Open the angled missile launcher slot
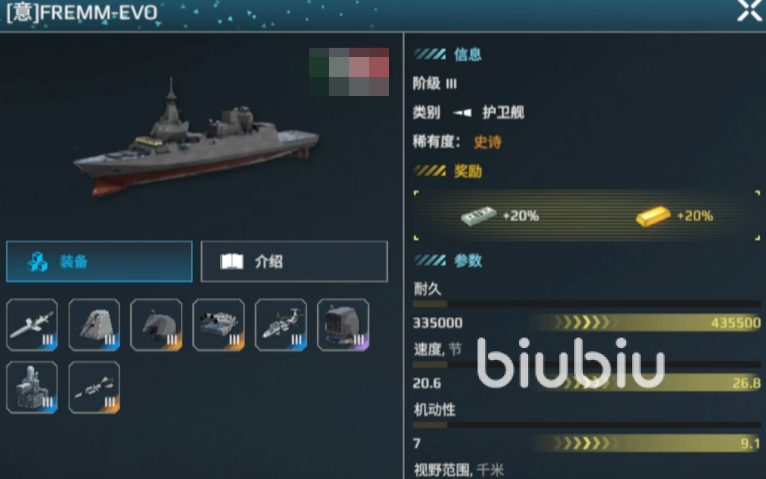Viewport: 766px width, 479px height. click(94, 325)
